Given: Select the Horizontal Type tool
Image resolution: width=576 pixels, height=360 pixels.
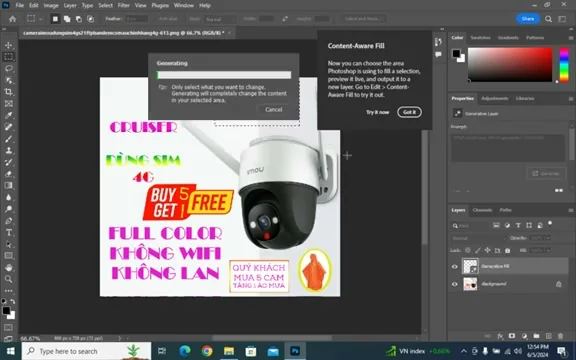Looking at the screenshot, I should (x=8, y=233).
